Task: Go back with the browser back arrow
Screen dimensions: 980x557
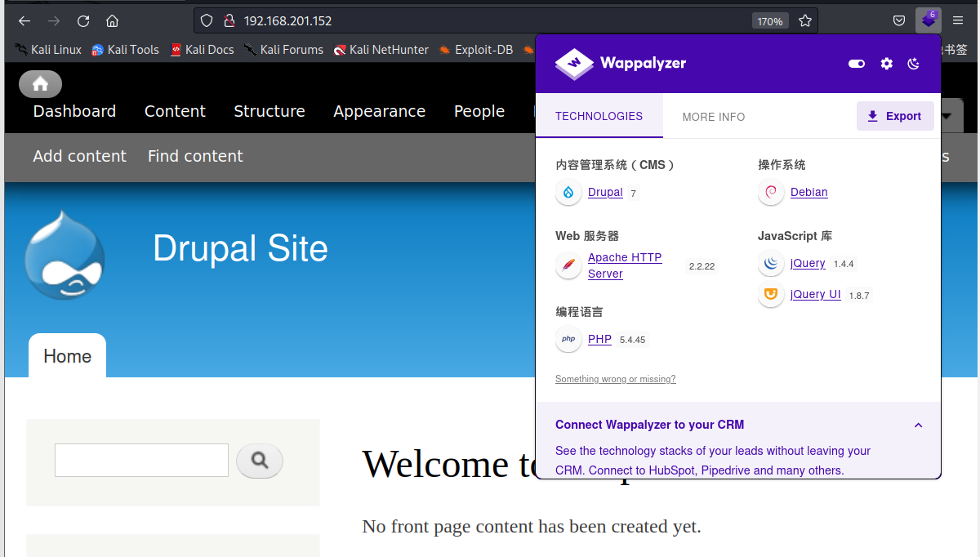Action: (x=24, y=21)
